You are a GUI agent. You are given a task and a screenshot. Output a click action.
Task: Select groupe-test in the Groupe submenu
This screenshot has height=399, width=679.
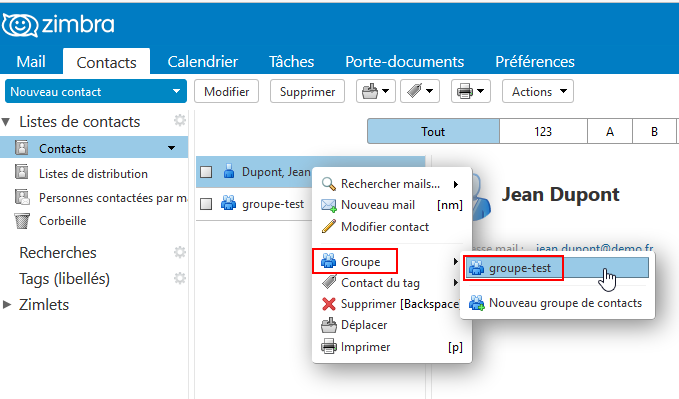pos(557,268)
